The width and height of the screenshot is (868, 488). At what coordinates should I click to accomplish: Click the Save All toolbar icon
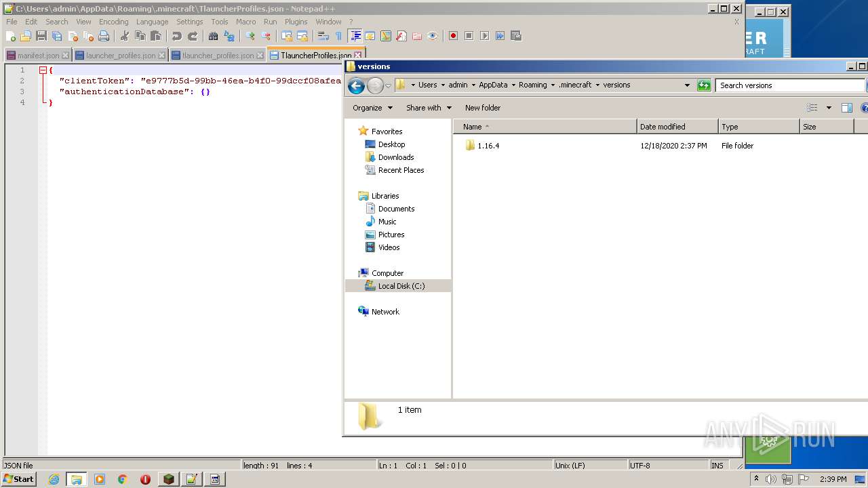click(x=57, y=36)
